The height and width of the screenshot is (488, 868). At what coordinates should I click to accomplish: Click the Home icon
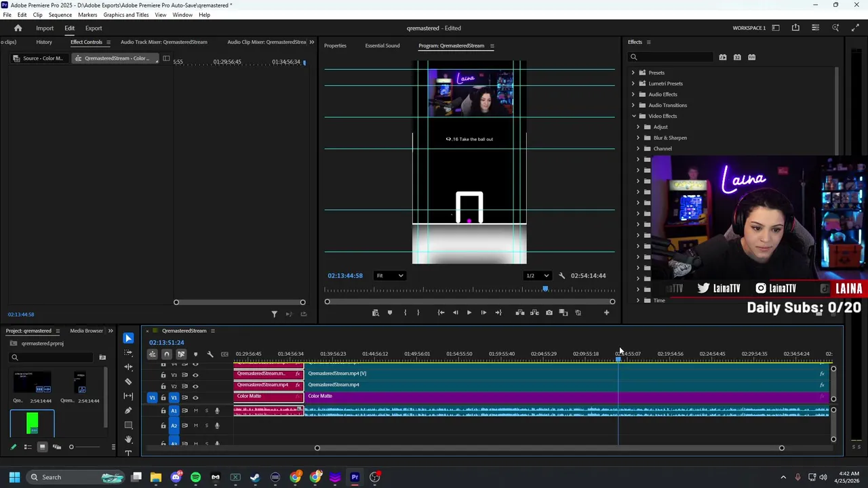(18, 28)
